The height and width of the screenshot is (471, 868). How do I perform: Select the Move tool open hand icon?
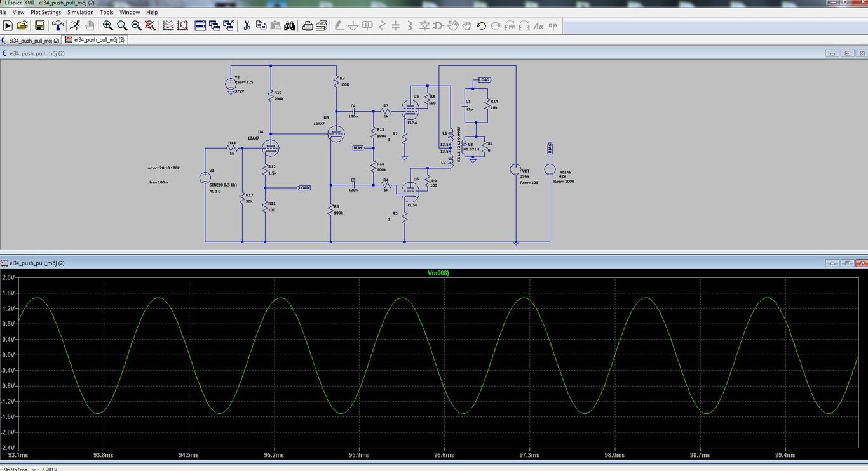(453, 26)
